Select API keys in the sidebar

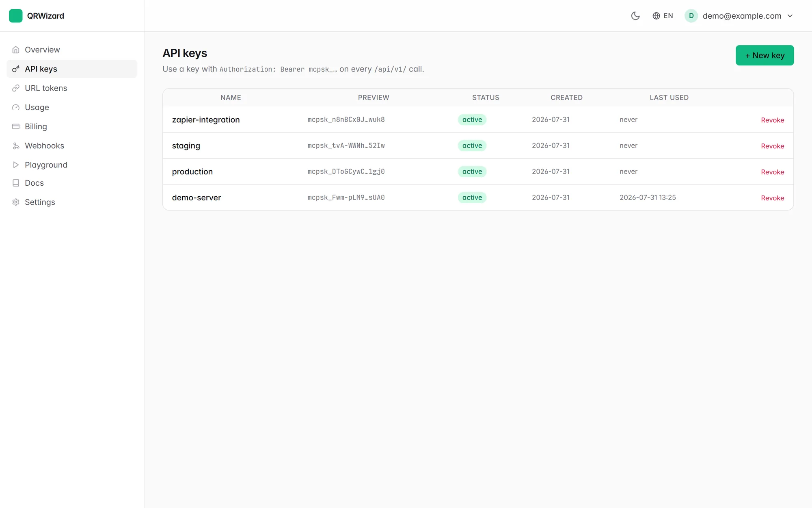tap(72, 69)
